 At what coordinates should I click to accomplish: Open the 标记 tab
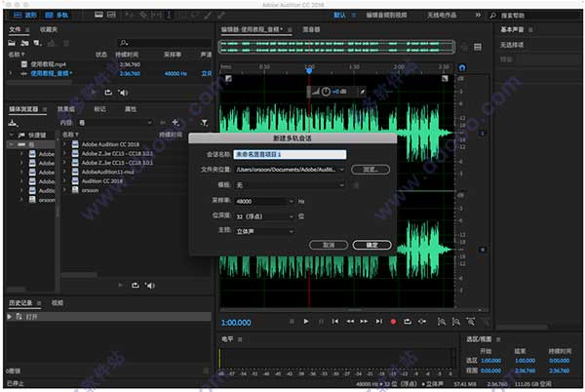pyautogui.click(x=99, y=109)
